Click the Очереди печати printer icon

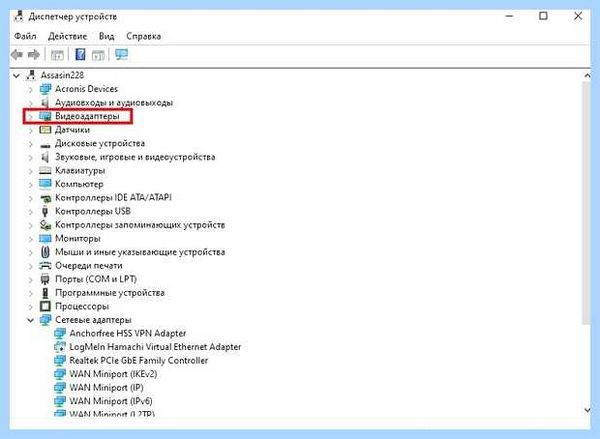tap(45, 266)
